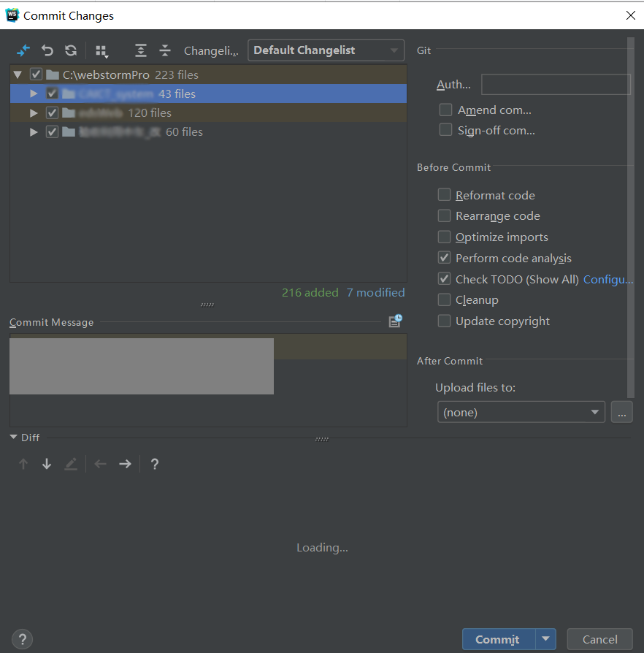Screen dimensions: 644x653
Task: Expand the 120 files folder node
Action: 34,112
